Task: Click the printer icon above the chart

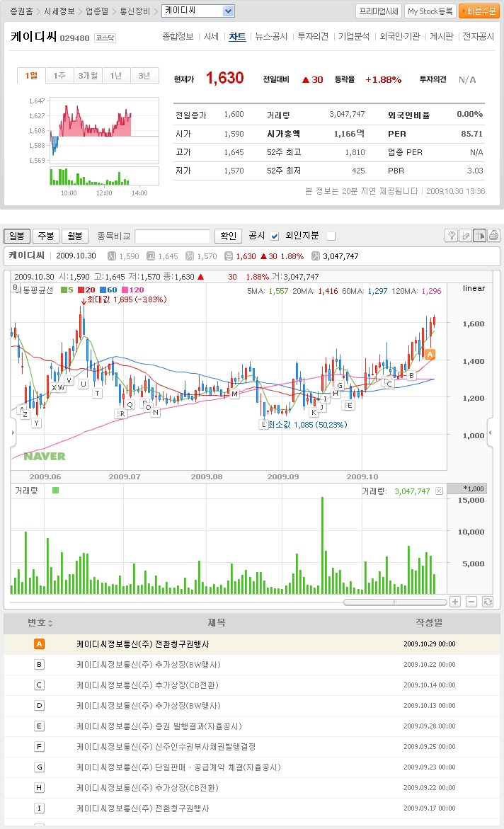Action: pyautogui.click(x=493, y=235)
